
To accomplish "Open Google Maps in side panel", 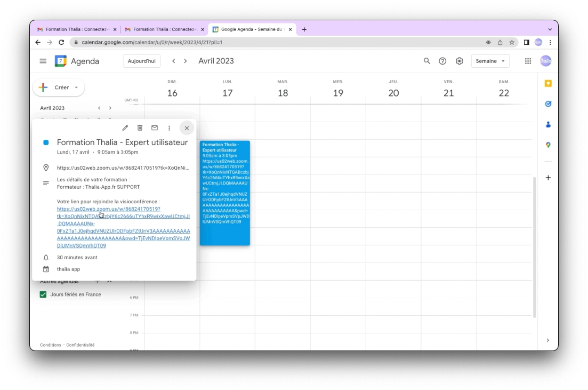I will click(x=548, y=145).
